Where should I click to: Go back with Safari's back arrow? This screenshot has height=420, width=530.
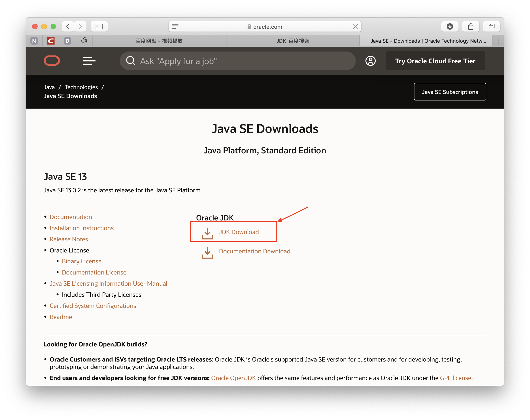[68, 26]
